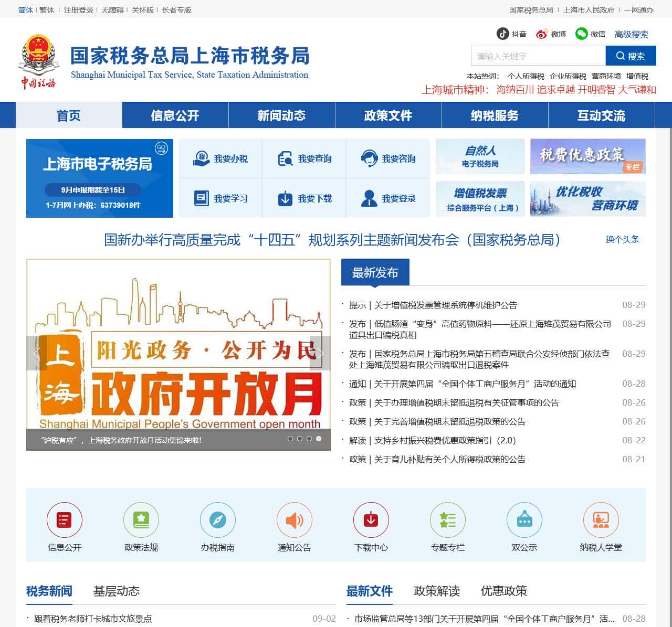
Task: Click the carousel right arrow
Action: click(320, 353)
